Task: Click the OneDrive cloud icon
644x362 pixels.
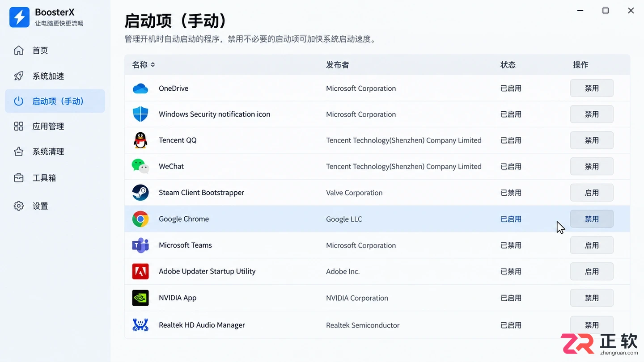Action: coord(140,88)
